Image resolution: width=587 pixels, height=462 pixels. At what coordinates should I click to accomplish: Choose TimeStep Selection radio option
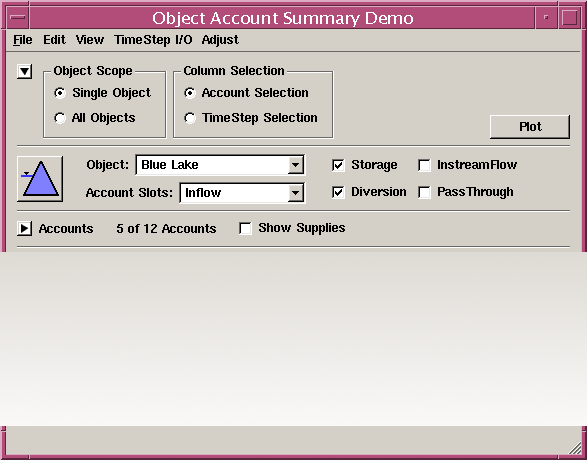click(190, 118)
